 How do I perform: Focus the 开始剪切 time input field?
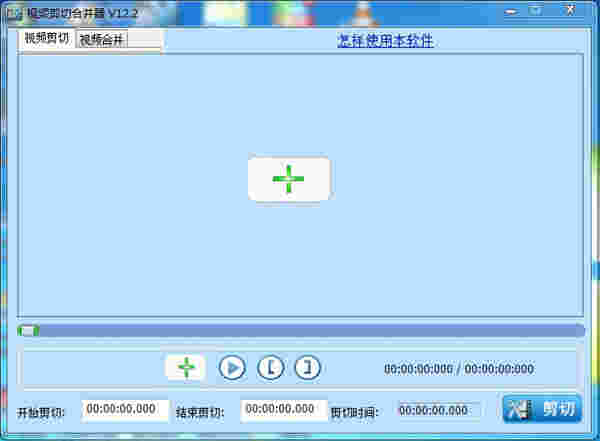click(x=124, y=410)
